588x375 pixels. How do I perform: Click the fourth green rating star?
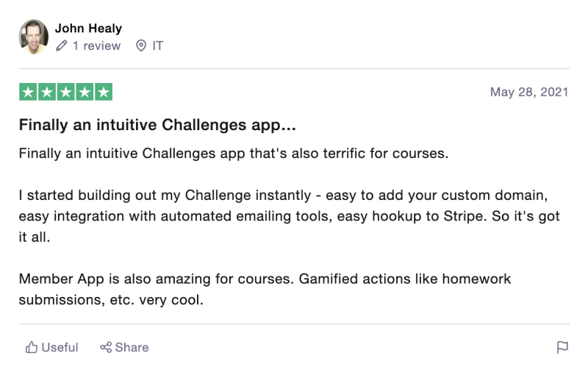[x=85, y=92]
